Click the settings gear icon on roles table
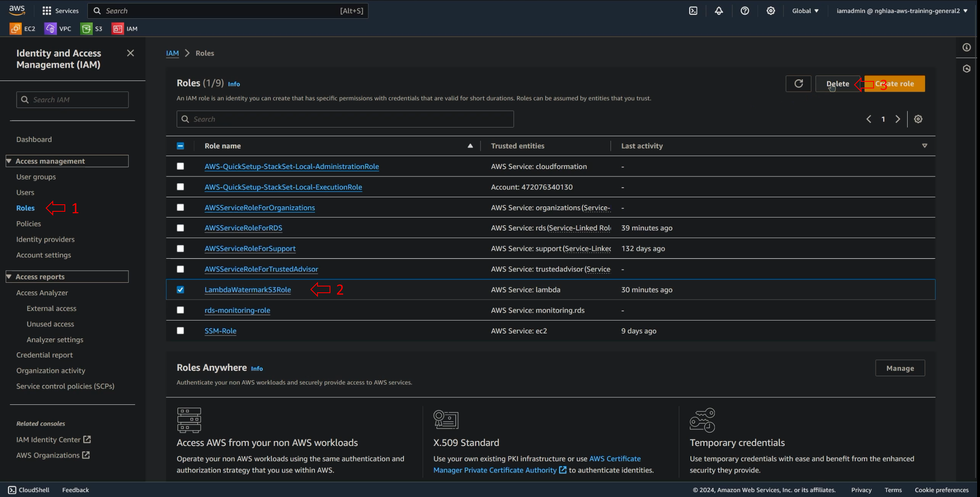 click(x=918, y=119)
